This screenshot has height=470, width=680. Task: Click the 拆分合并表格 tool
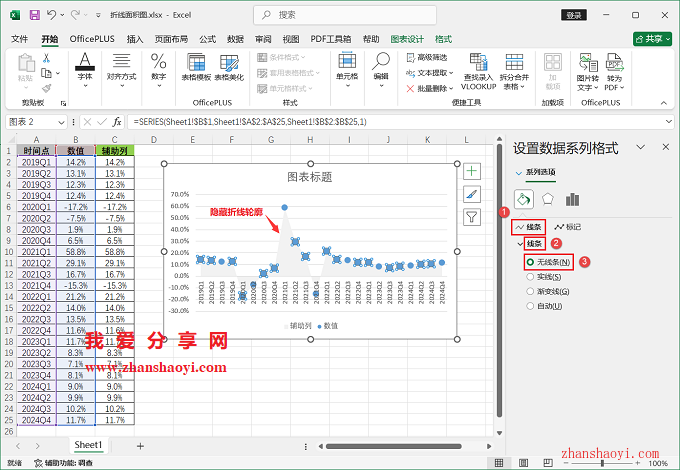pyautogui.click(x=514, y=72)
